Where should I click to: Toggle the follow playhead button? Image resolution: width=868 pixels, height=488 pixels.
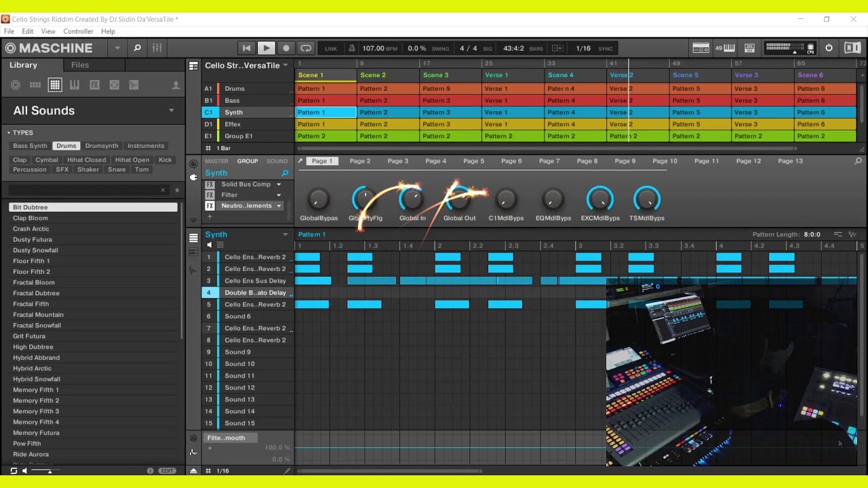click(557, 48)
